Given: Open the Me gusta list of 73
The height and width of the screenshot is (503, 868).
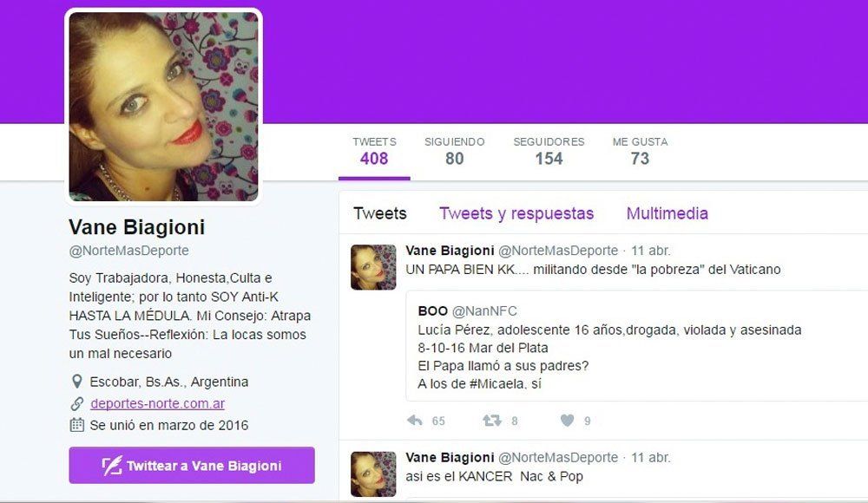Looking at the screenshot, I should (640, 152).
